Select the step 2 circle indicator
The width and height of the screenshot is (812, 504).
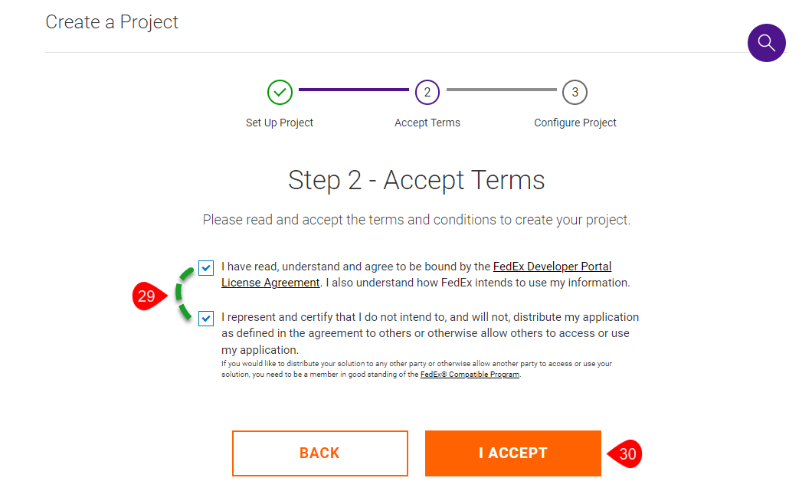click(x=427, y=93)
